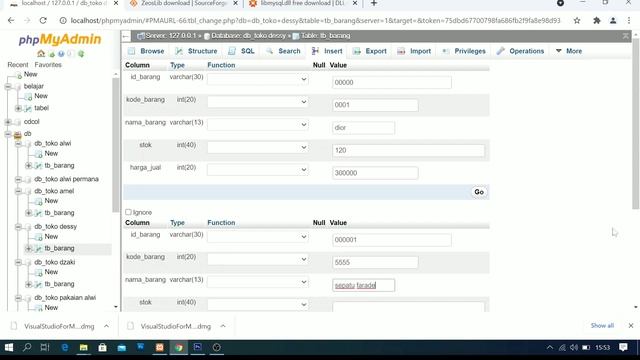640x360 pixels.
Task: Open the Import tab
Action: pyautogui.click(x=414, y=51)
